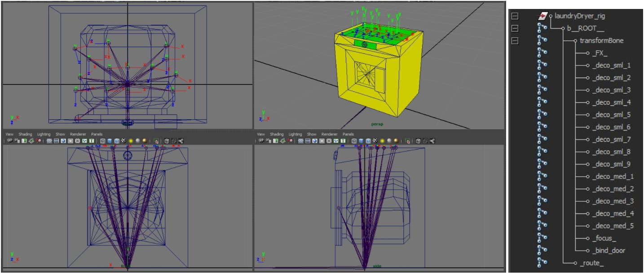Viewport: 644px width, 274px height.
Task: Toggle shadows with the yellow sphere icon
Action: [x=130, y=141]
